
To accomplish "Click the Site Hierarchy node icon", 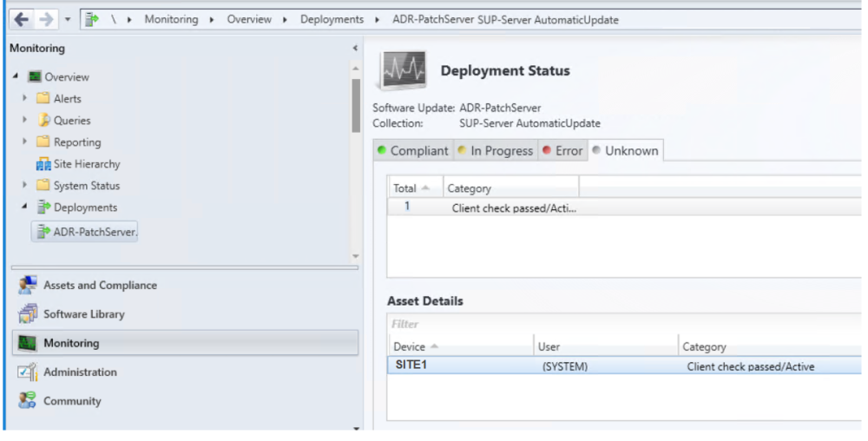I will (43, 164).
